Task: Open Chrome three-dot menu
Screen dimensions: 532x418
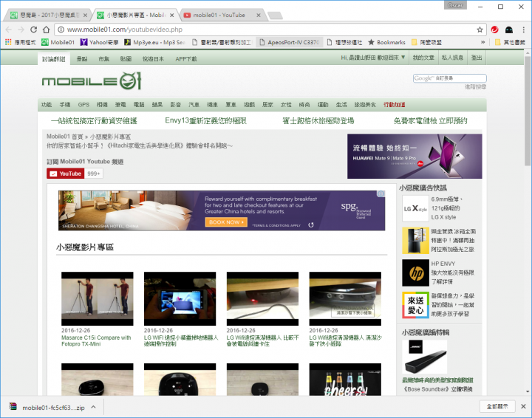Action: point(524,30)
